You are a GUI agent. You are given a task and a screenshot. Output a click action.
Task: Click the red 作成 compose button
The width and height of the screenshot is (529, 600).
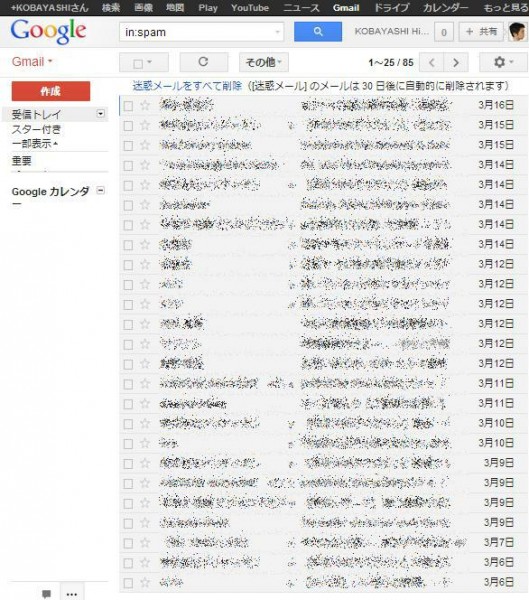pyautogui.click(x=51, y=91)
